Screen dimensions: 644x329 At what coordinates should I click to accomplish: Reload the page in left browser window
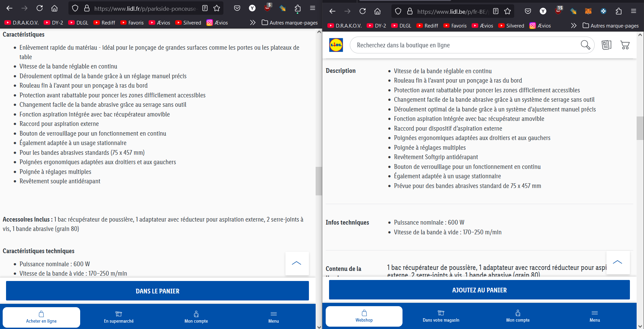click(x=40, y=8)
